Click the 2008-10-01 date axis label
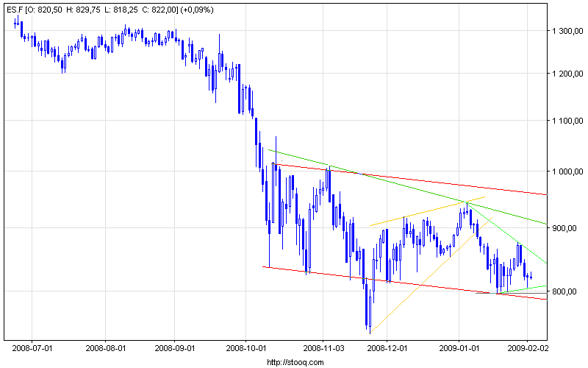The width and height of the screenshot is (588, 368). [x=246, y=348]
